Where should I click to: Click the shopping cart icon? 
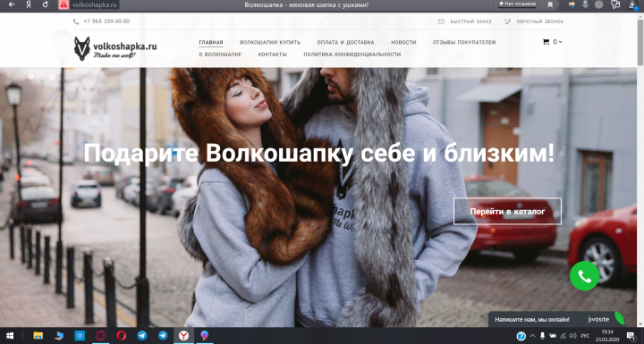(x=546, y=42)
